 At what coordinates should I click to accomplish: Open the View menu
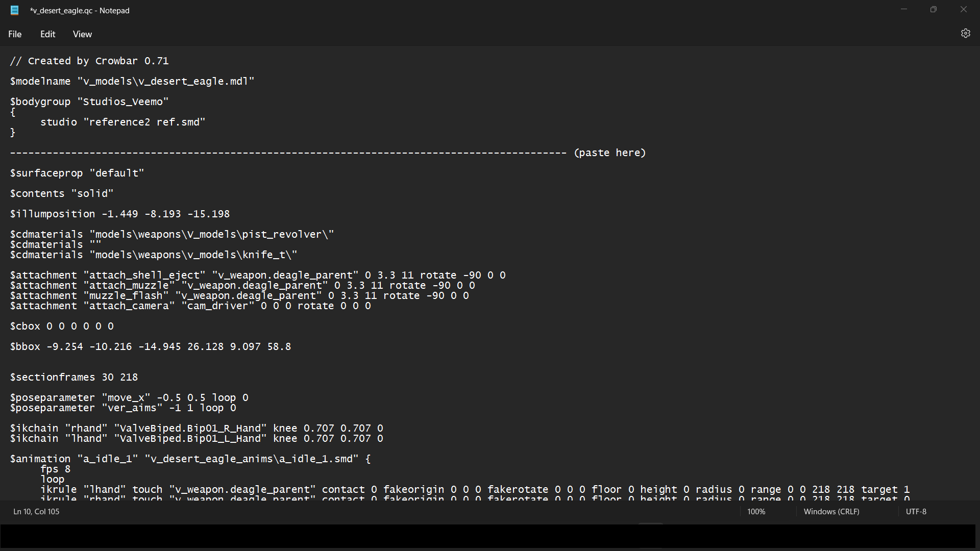coord(82,34)
